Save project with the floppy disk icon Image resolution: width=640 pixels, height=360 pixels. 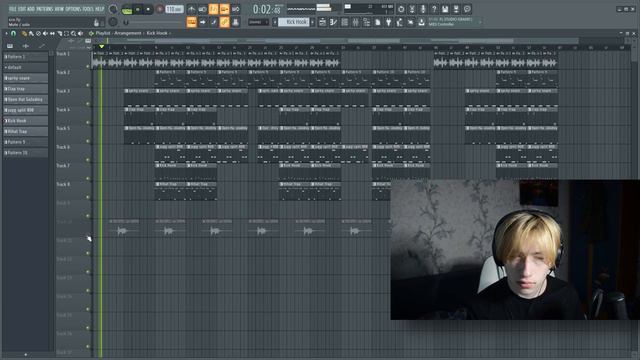[445, 9]
